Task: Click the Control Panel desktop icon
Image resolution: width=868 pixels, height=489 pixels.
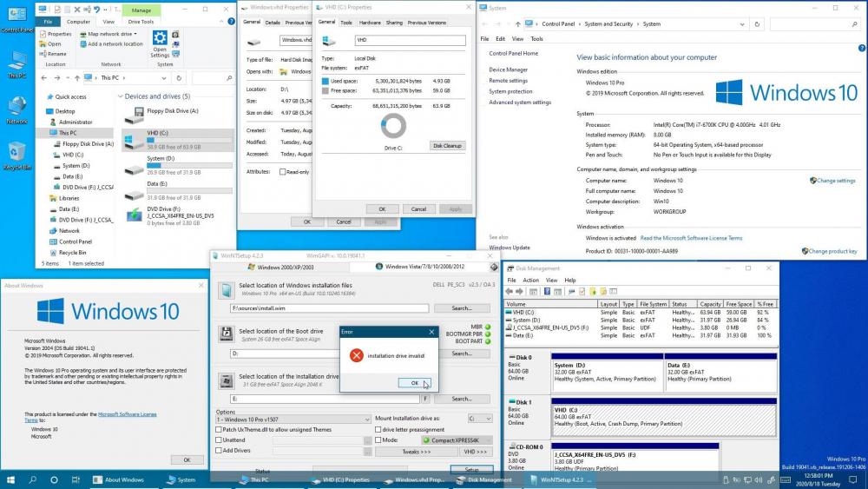Action: point(16,17)
